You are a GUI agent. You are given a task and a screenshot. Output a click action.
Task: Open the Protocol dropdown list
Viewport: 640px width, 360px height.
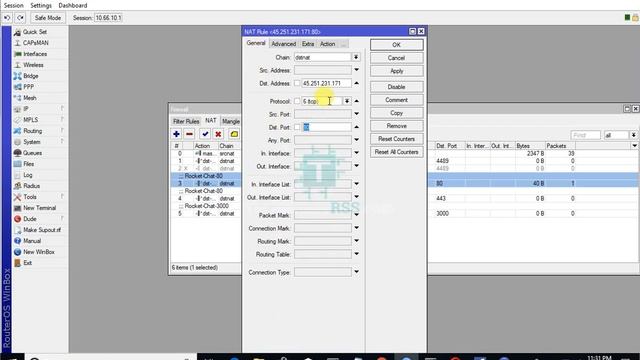(347, 101)
